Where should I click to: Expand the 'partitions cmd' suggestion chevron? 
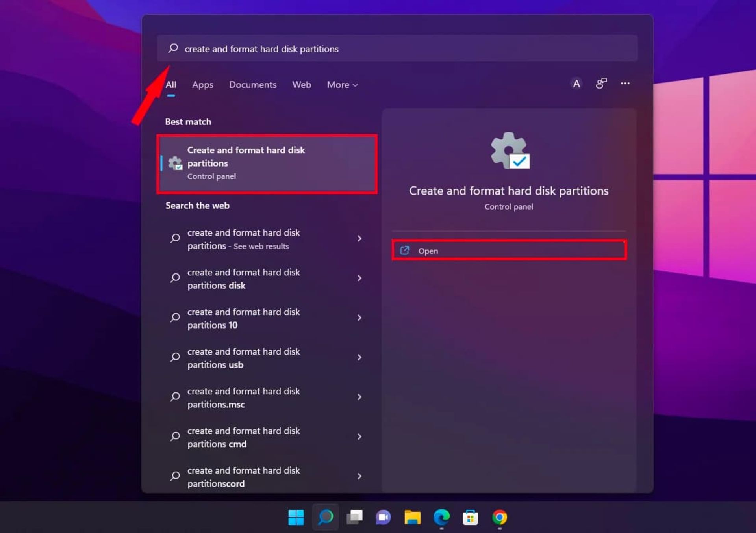tap(359, 436)
